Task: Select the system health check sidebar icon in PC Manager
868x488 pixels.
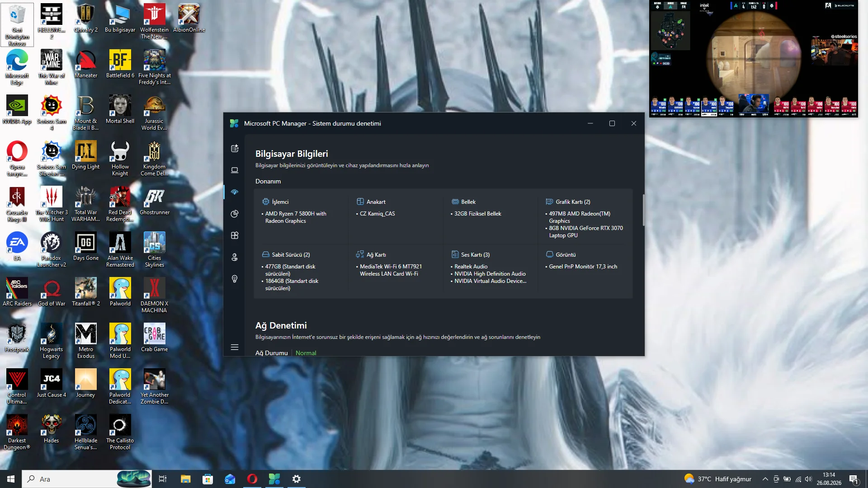Action: [235, 192]
